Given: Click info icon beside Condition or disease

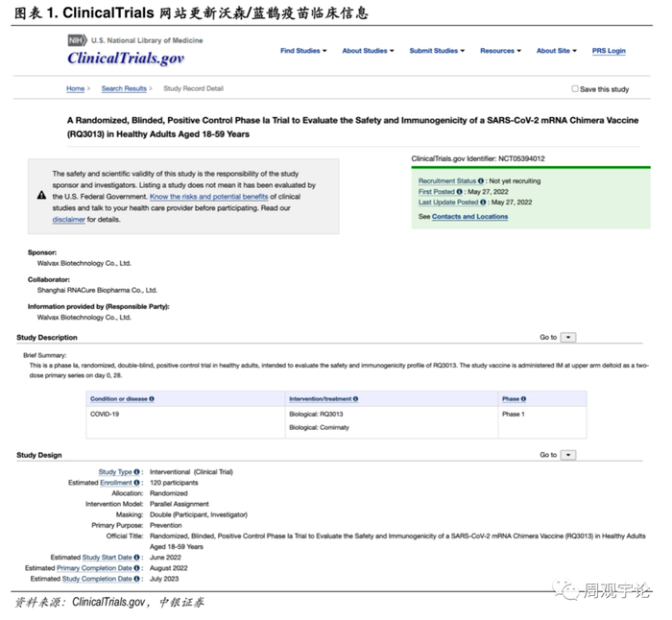Looking at the screenshot, I should [x=152, y=399].
